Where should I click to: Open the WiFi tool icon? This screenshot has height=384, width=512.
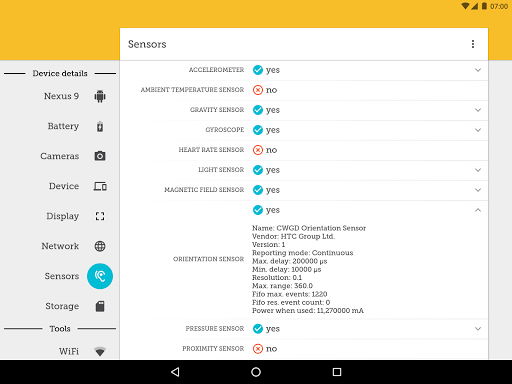tap(100, 351)
